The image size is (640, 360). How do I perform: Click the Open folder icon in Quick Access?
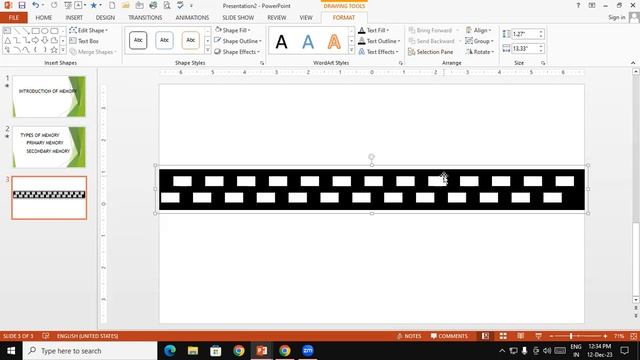click(x=126, y=5)
